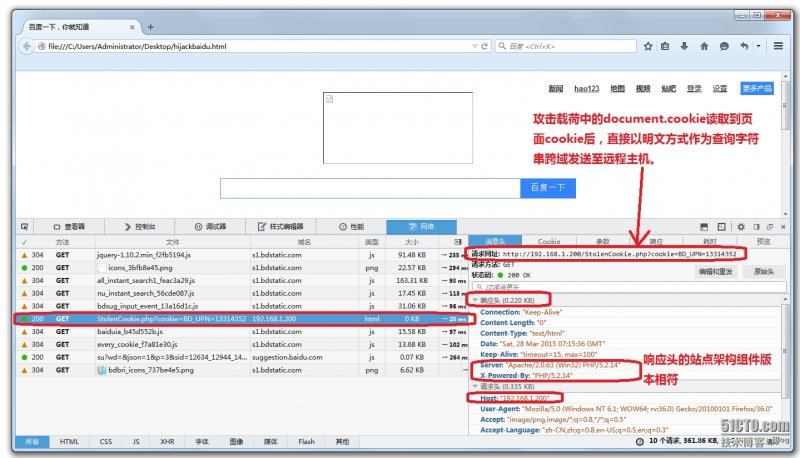Image resolution: width=800 pixels, height=458 pixels.
Task: Reload the page via the refresh icon
Action: tap(485, 46)
